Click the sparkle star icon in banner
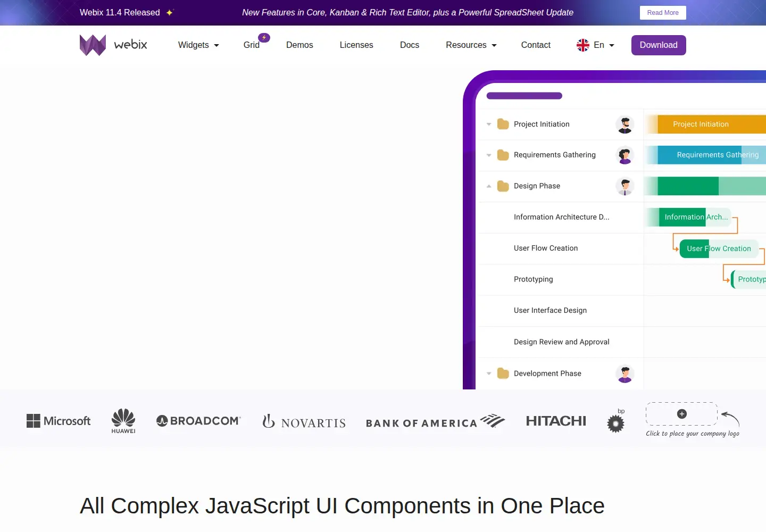Viewport: 766px width, 532px height. (x=170, y=12)
